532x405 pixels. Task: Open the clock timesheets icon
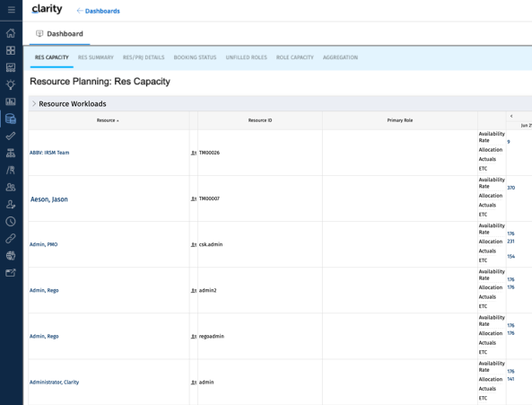(11, 221)
